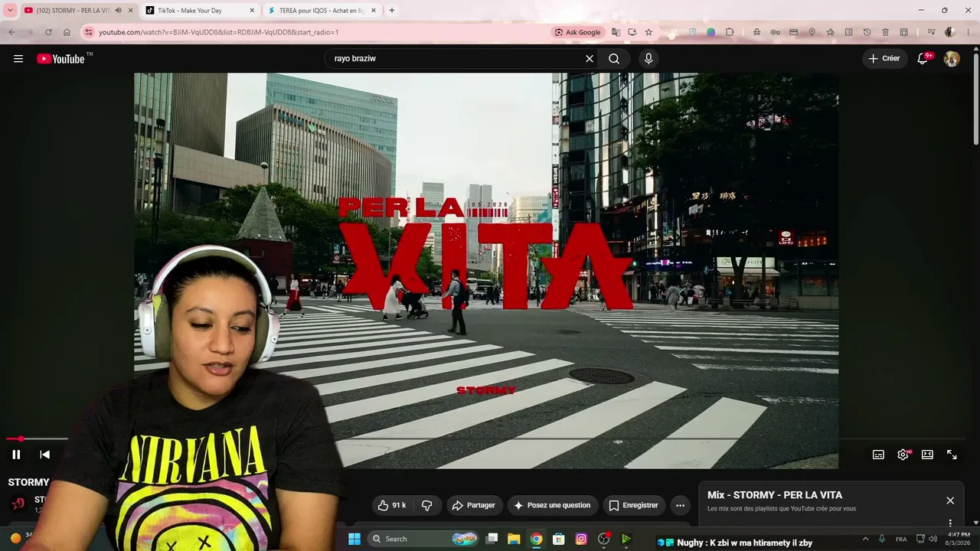Close the Mix - STORMY playlist panel
980x551 pixels.
coord(950,500)
